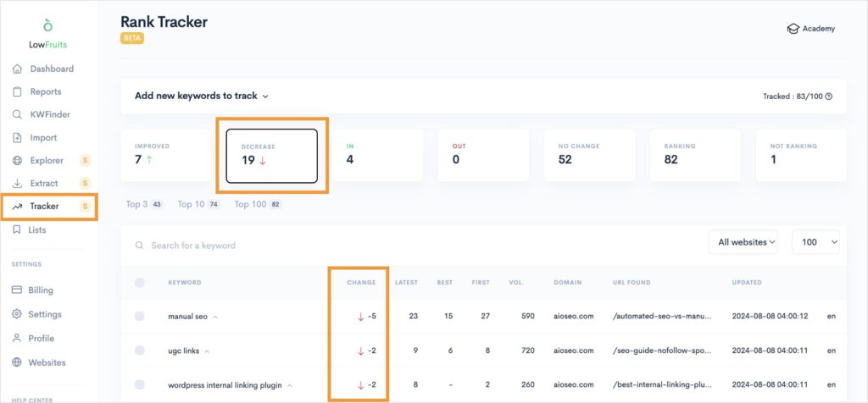
Task: Click URL /seo-guide-nofollow-spo... in ugc links row
Action: pyautogui.click(x=662, y=351)
